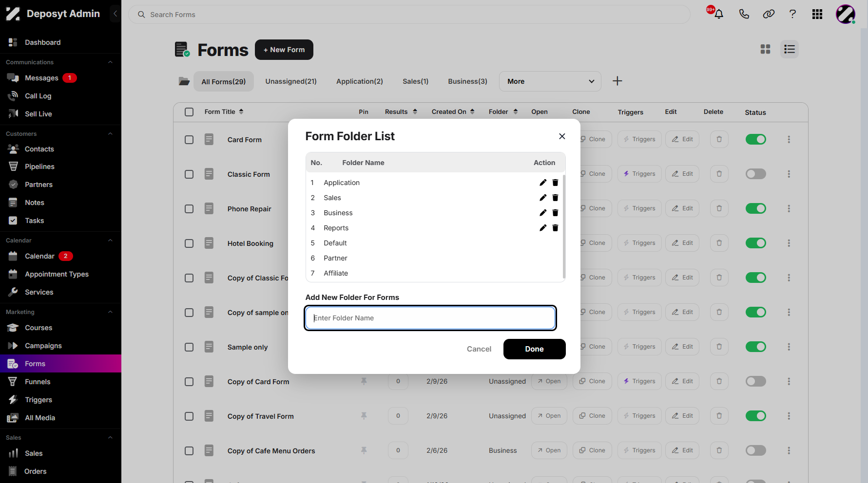Create a new form with New Form

tap(284, 50)
